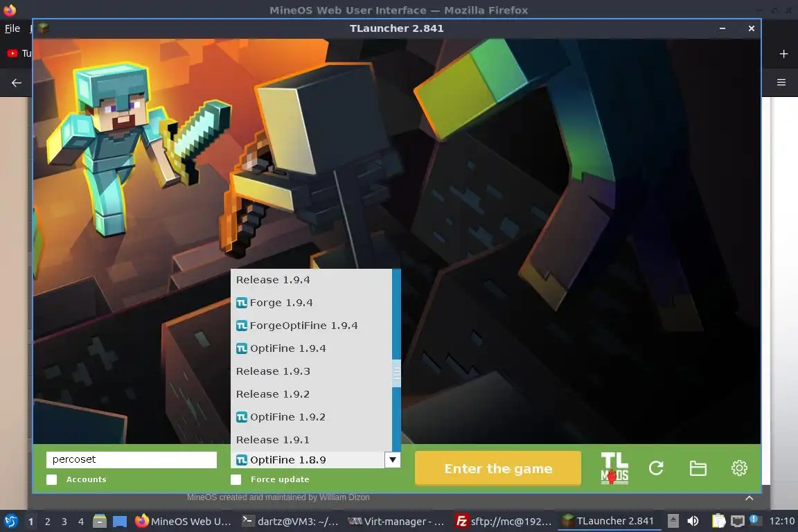Enable the Force update checkbox
Screen dimensions: 798x532
coord(236,479)
